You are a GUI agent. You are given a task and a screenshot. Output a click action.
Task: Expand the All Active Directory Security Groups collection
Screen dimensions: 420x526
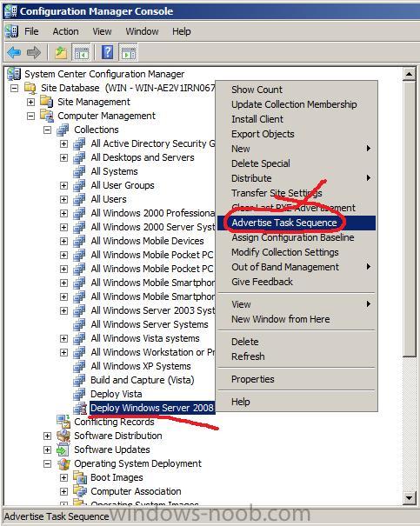[x=63, y=144]
